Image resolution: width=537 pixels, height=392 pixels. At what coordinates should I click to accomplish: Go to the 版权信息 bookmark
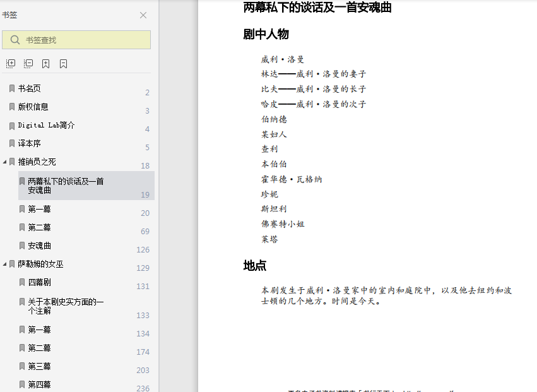(33, 107)
